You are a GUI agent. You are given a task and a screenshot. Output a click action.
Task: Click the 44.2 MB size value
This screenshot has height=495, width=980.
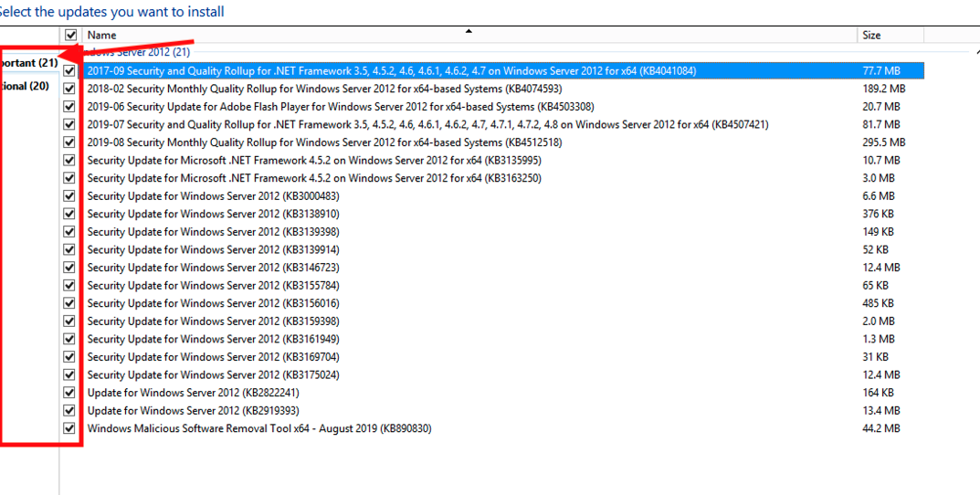point(881,428)
